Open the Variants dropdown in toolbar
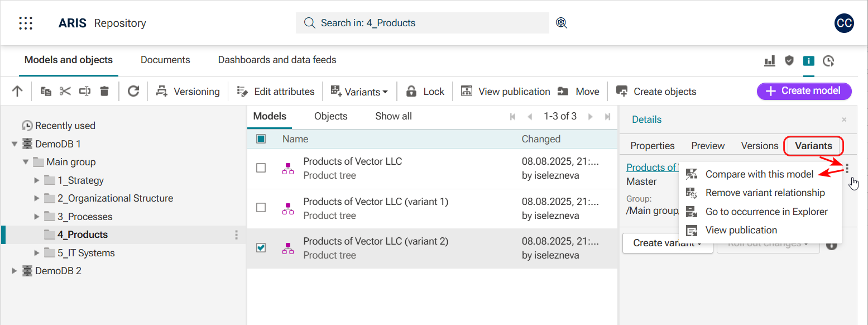This screenshot has width=868, height=325. tap(359, 92)
